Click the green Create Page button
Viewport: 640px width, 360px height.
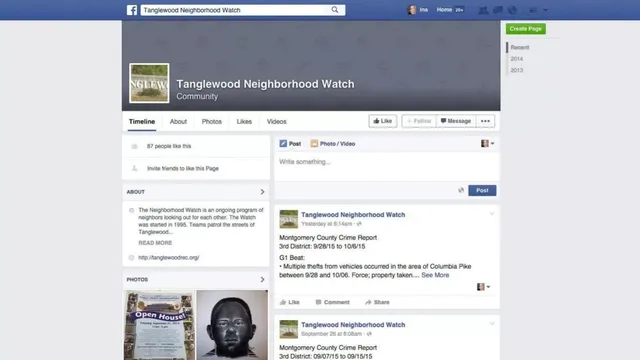[526, 29]
